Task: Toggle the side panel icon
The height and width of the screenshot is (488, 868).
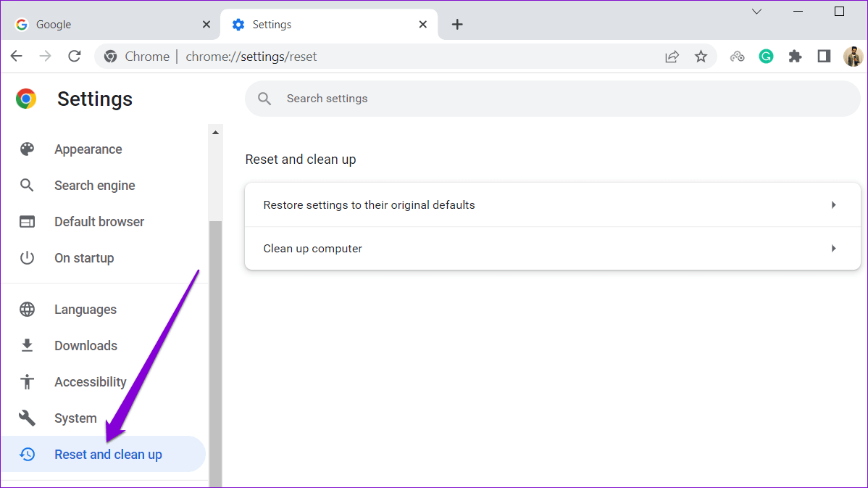Action: 824,56
